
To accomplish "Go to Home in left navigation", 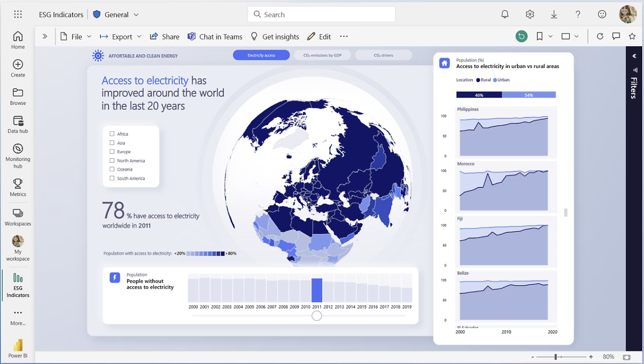I will (18, 40).
